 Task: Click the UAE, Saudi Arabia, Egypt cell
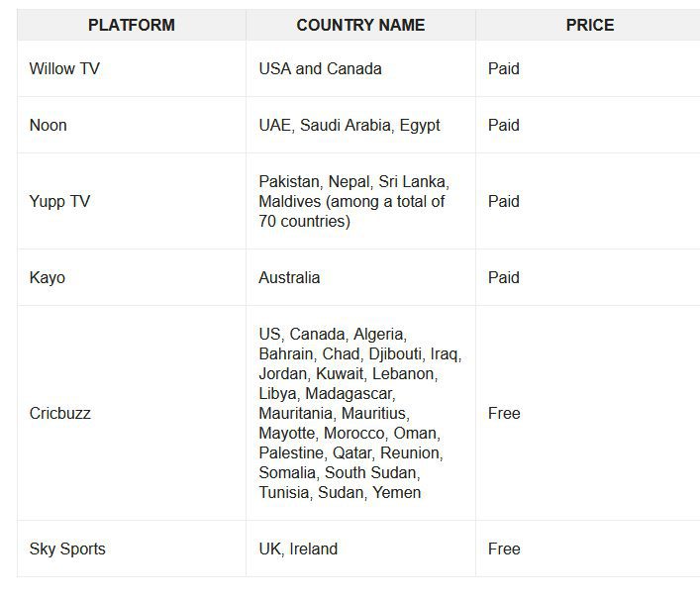(x=360, y=125)
